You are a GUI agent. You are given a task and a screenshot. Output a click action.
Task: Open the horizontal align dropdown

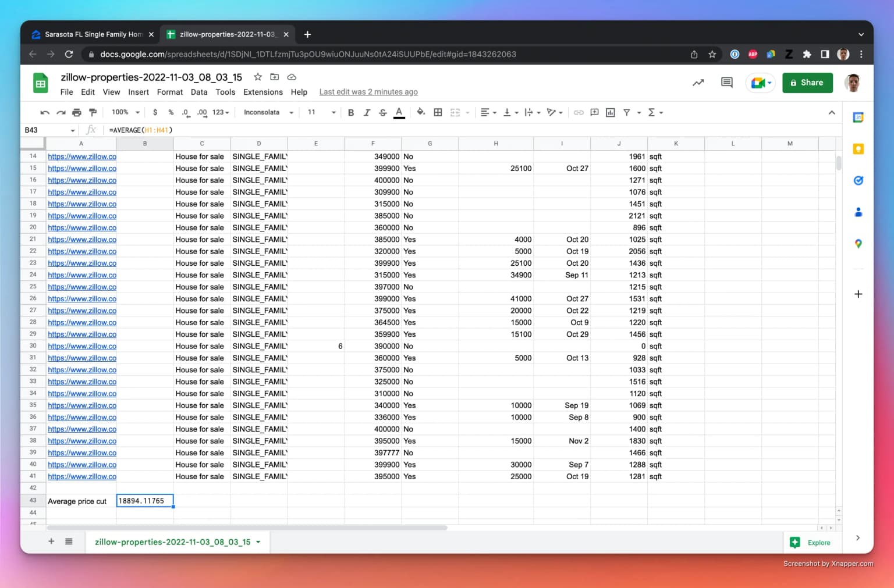click(x=488, y=113)
